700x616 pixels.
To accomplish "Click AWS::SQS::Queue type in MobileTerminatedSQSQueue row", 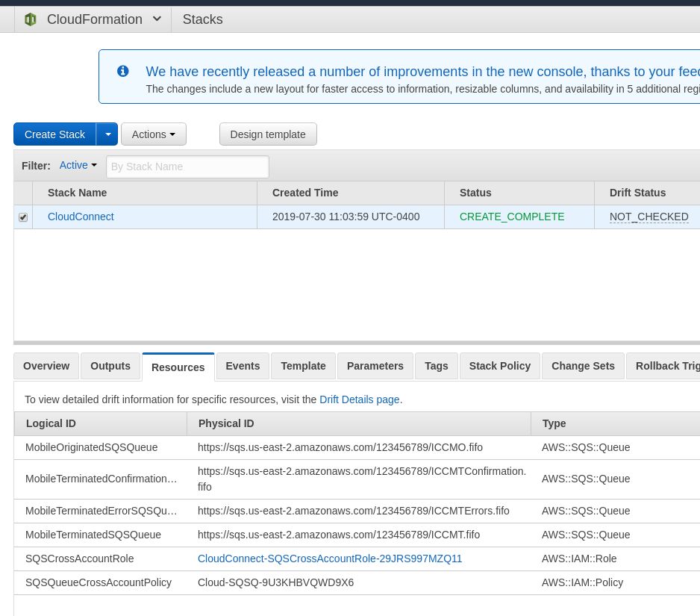I will pos(586,535).
